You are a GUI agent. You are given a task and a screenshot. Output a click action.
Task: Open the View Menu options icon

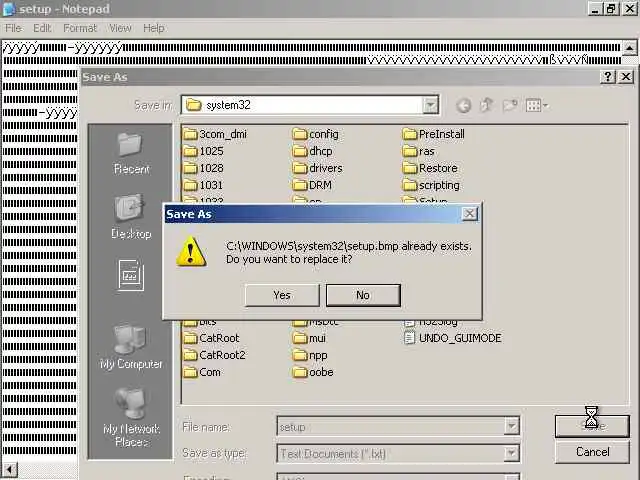point(536,106)
